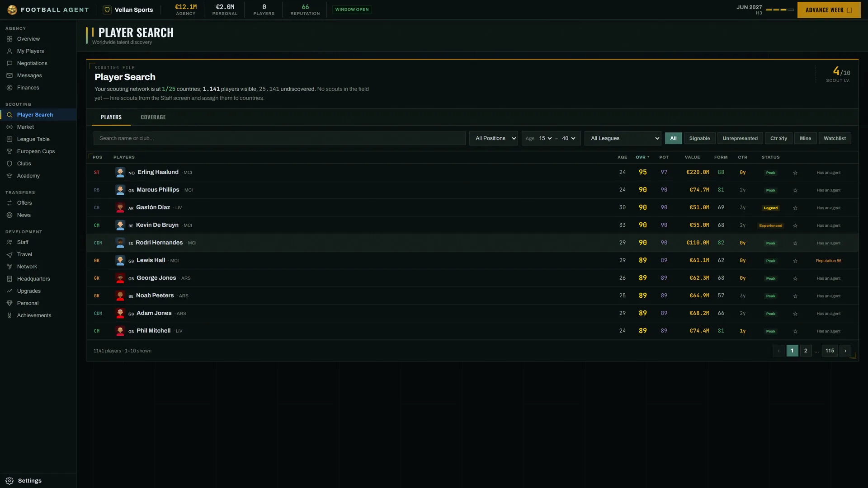This screenshot has height=488, width=868.
Task: Click the Achievements medal icon
Action: pos(9,315)
